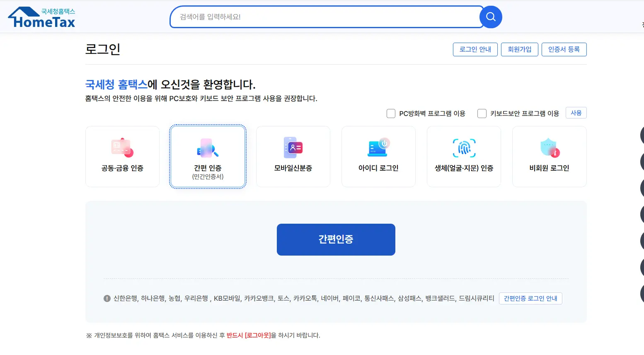This screenshot has height=355, width=644.
Task: Enable 키보드보안 프로그램 이용 checkbox
Action: [482, 114]
